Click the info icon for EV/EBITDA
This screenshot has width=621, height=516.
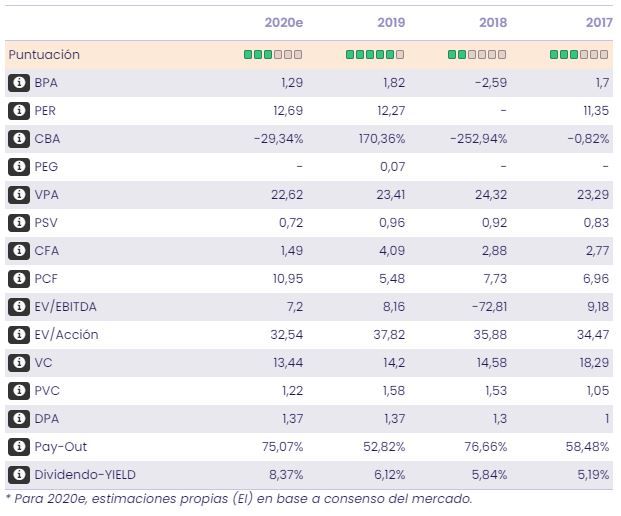click(18, 307)
